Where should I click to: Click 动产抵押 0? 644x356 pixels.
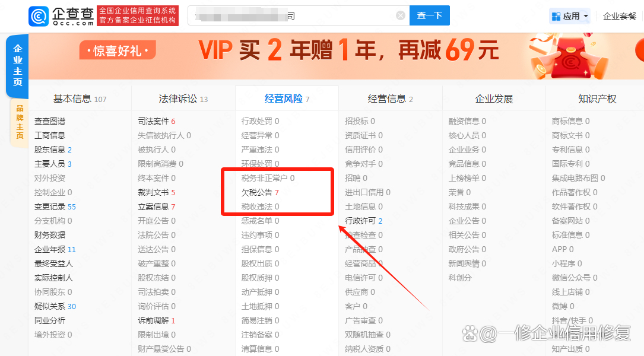point(260,292)
